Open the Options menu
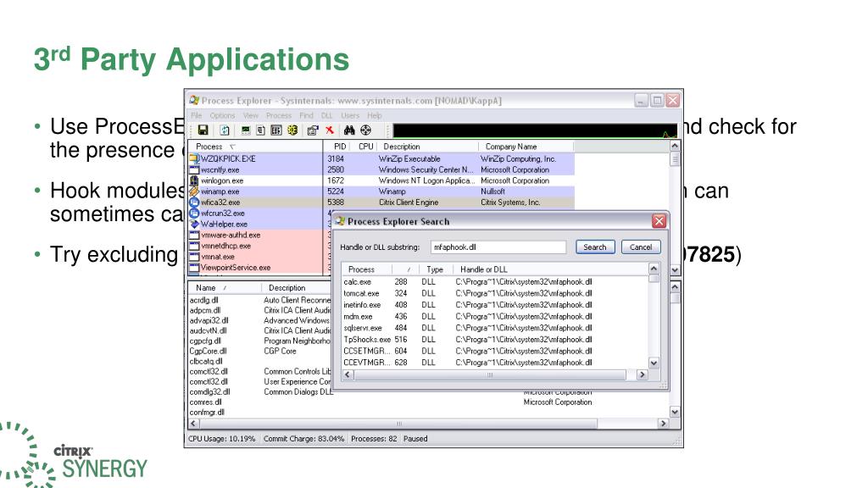This screenshot has height=488, width=868. [222, 115]
